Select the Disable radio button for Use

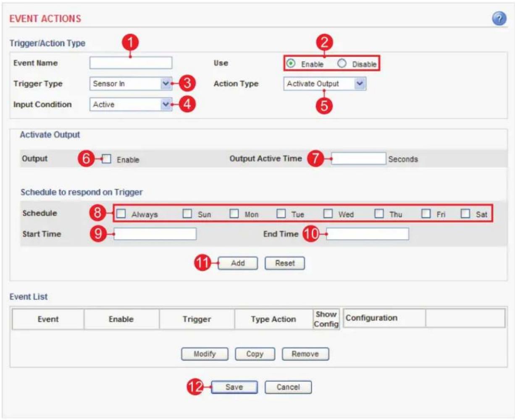342,64
